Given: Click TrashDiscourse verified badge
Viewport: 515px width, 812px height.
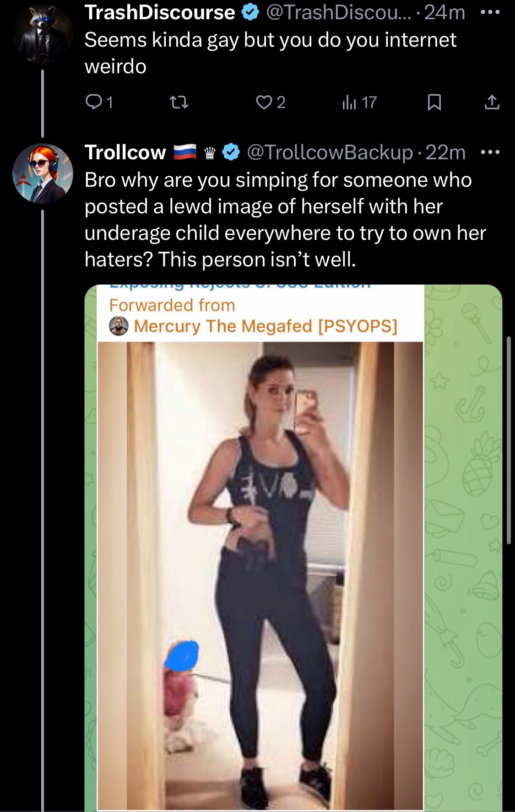Looking at the screenshot, I should click(249, 12).
